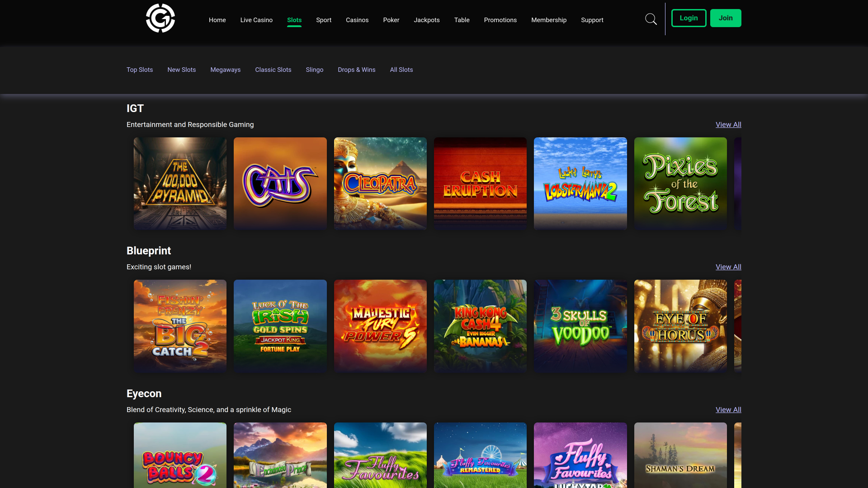
Task: Launch the Cats slot game
Action: coord(280,183)
